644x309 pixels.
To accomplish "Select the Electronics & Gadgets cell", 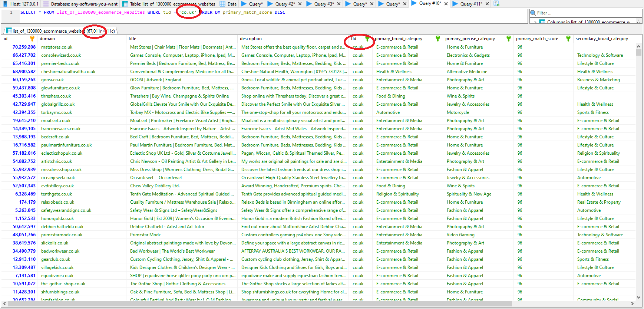I will click(478, 55).
